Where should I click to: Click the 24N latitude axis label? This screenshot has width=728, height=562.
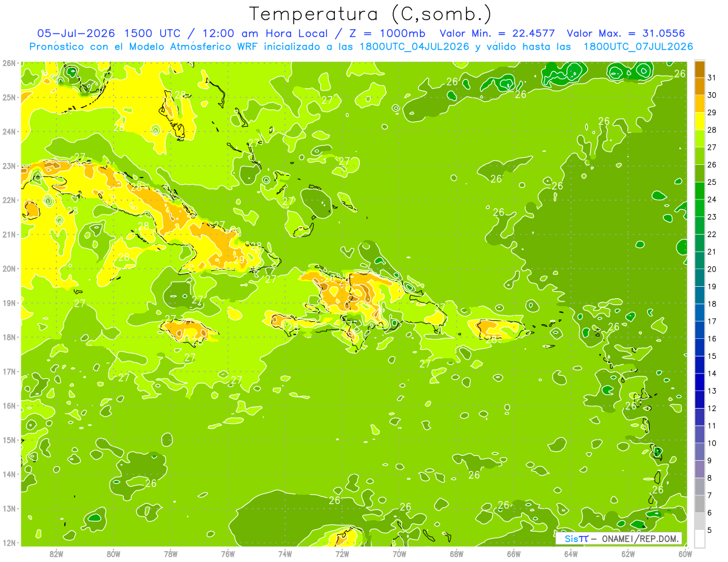[9, 132]
